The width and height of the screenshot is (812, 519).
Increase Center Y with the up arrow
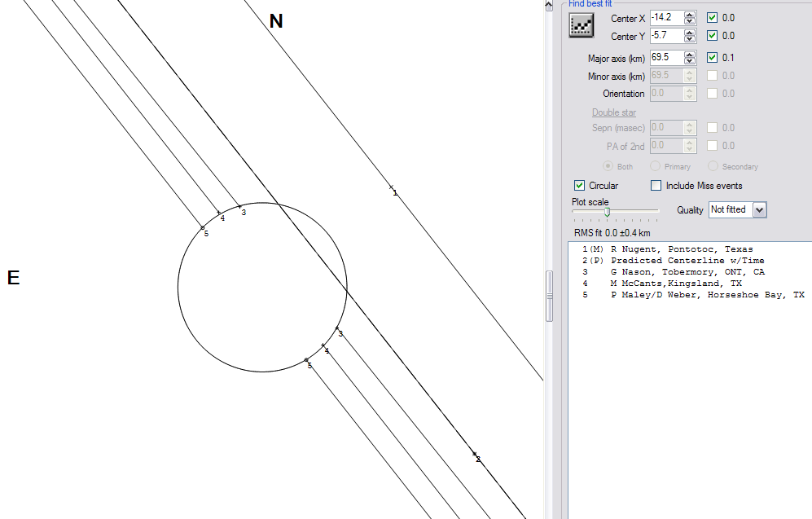690,33
